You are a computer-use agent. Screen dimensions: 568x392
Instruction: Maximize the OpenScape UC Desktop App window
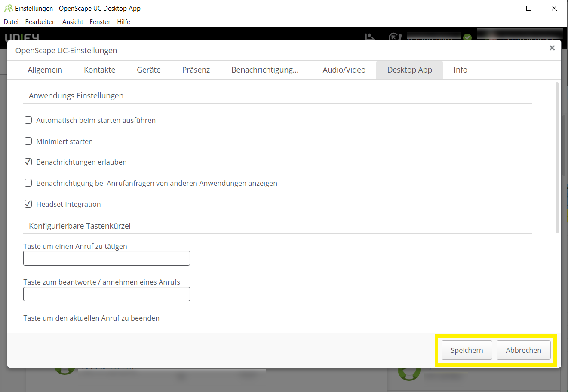tap(529, 8)
